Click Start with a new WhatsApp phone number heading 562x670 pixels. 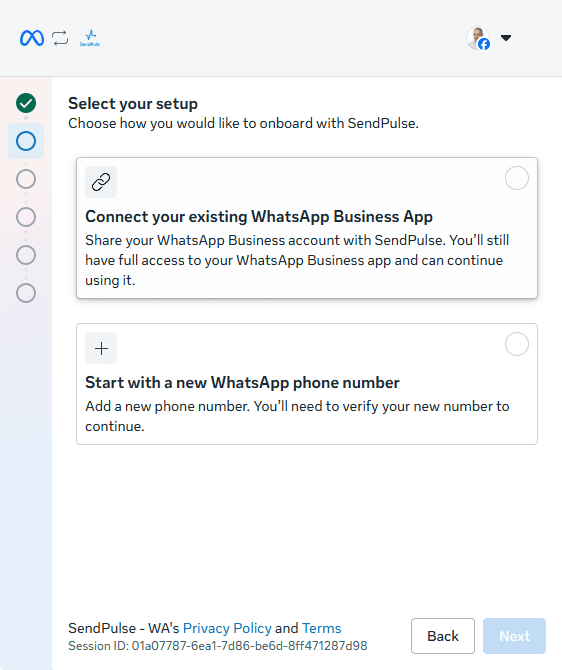click(x=242, y=382)
